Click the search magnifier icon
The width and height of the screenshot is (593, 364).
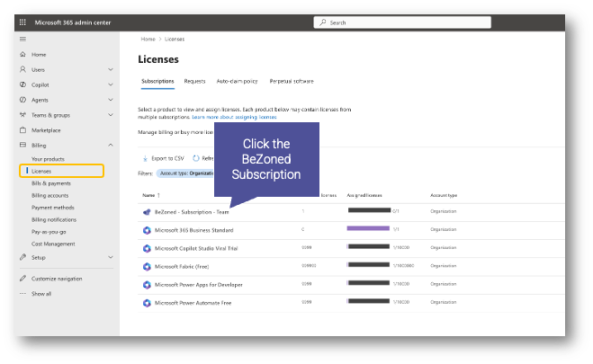coord(322,22)
